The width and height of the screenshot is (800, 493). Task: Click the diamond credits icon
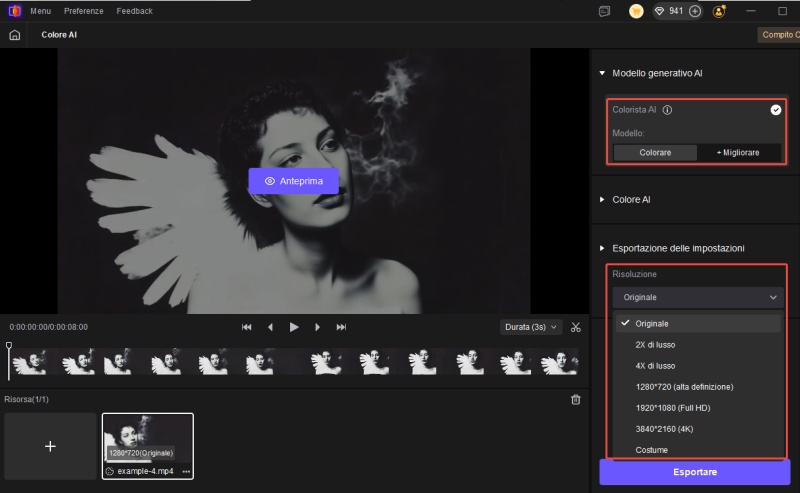[x=659, y=11]
